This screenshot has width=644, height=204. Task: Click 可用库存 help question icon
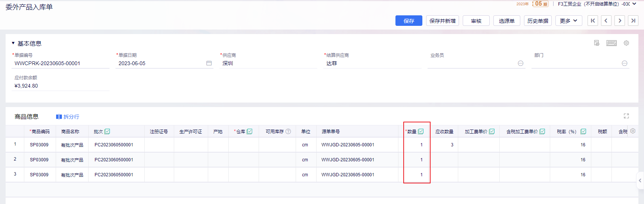click(x=288, y=131)
